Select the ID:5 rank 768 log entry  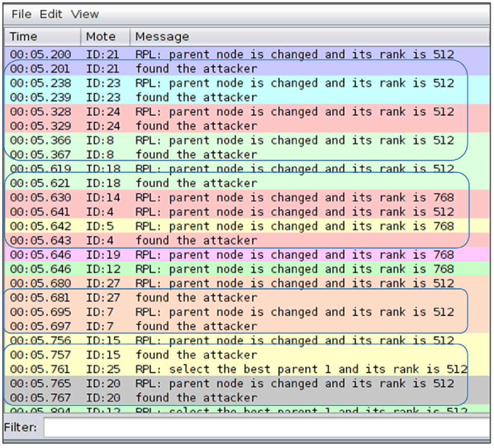tap(247, 226)
